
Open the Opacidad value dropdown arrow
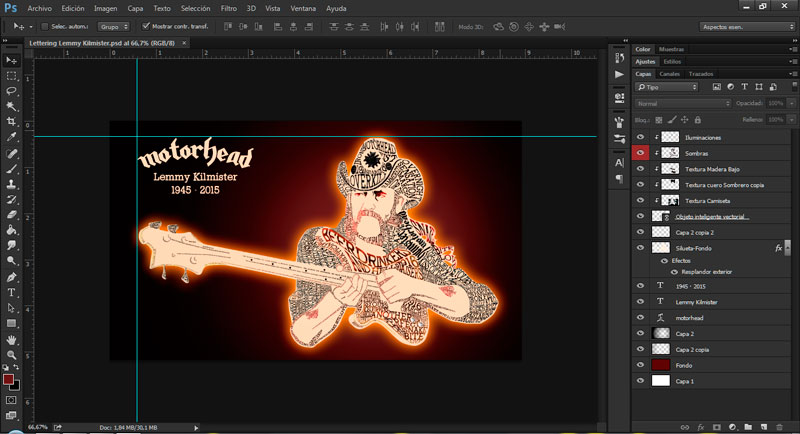click(x=791, y=104)
